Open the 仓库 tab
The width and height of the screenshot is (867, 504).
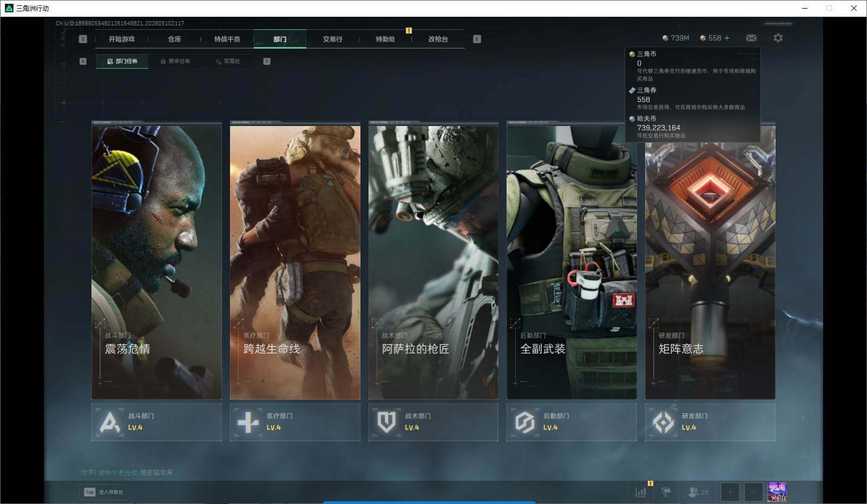(174, 39)
